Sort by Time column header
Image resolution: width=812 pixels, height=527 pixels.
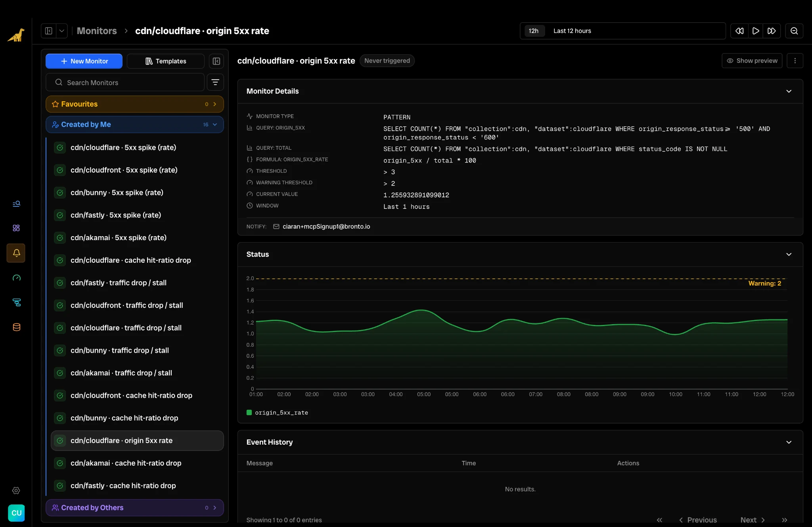click(469, 463)
